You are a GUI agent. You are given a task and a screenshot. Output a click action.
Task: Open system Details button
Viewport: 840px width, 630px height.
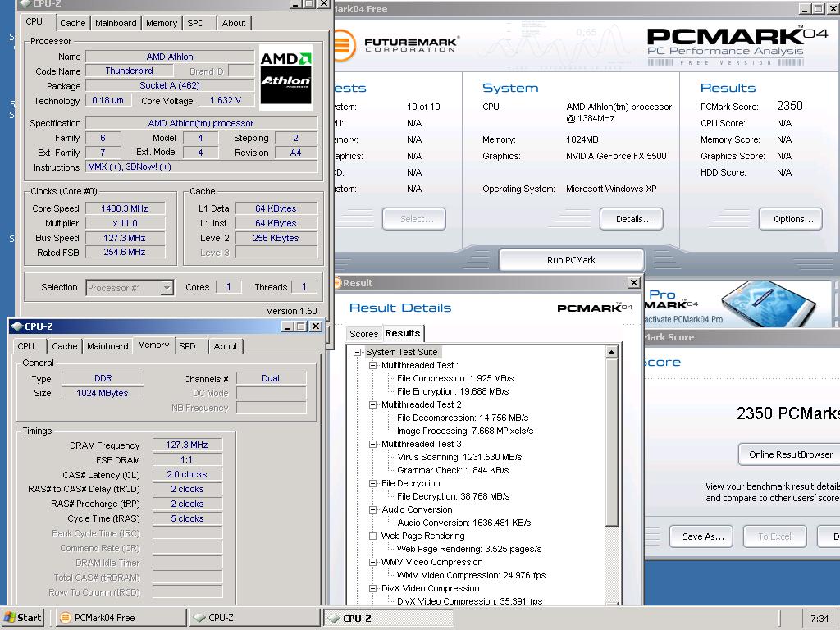[x=632, y=218]
